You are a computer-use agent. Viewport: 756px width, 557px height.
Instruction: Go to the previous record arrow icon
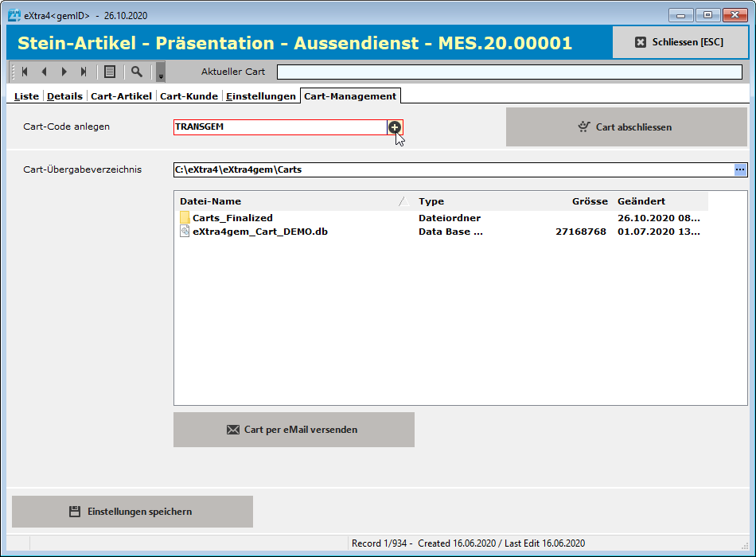coord(45,72)
